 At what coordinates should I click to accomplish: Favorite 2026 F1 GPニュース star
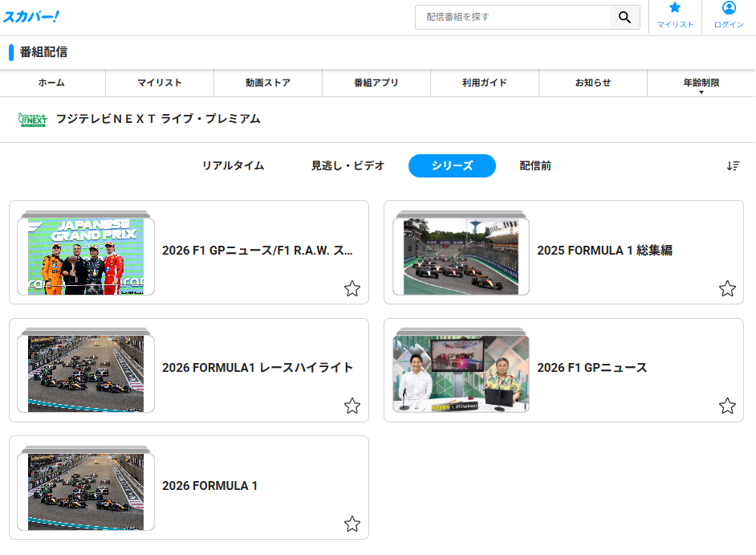coord(727,406)
